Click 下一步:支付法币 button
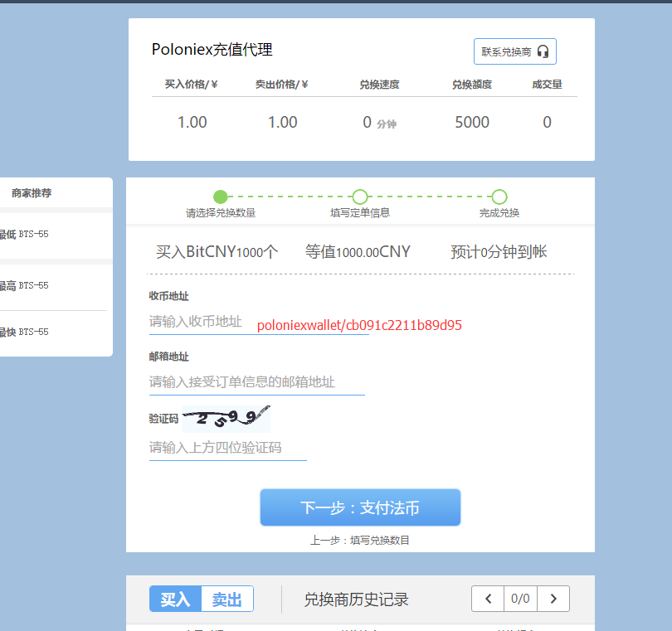The image size is (672, 631). click(x=360, y=507)
